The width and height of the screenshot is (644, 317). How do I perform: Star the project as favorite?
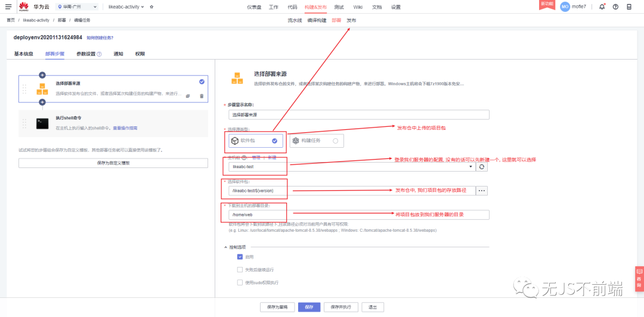click(x=151, y=7)
